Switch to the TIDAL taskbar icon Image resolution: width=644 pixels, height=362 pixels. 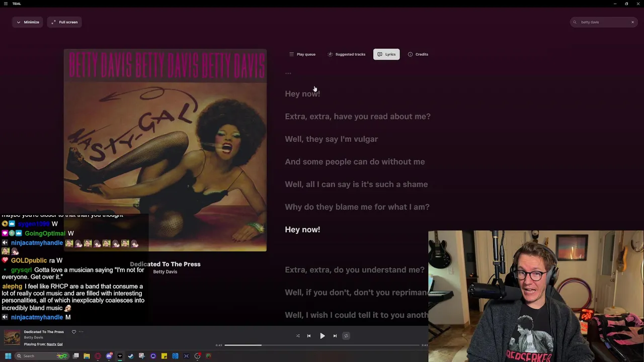pyautogui.click(x=120, y=356)
